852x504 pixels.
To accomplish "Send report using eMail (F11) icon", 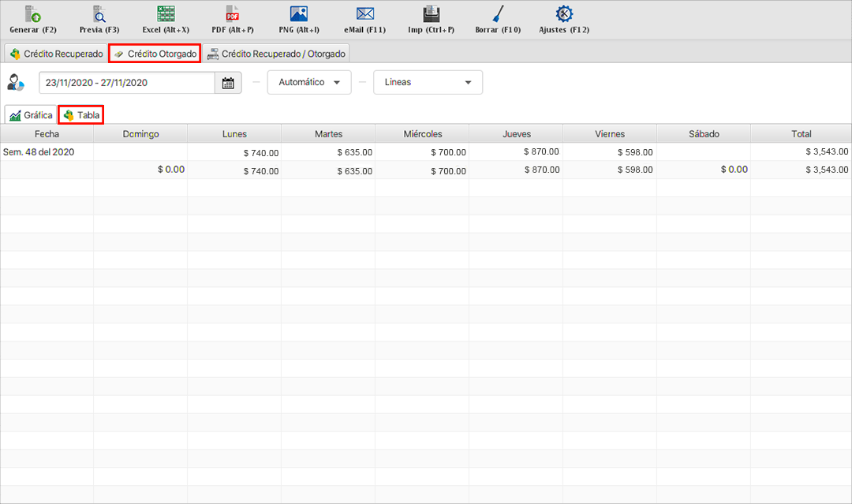I will point(364,14).
